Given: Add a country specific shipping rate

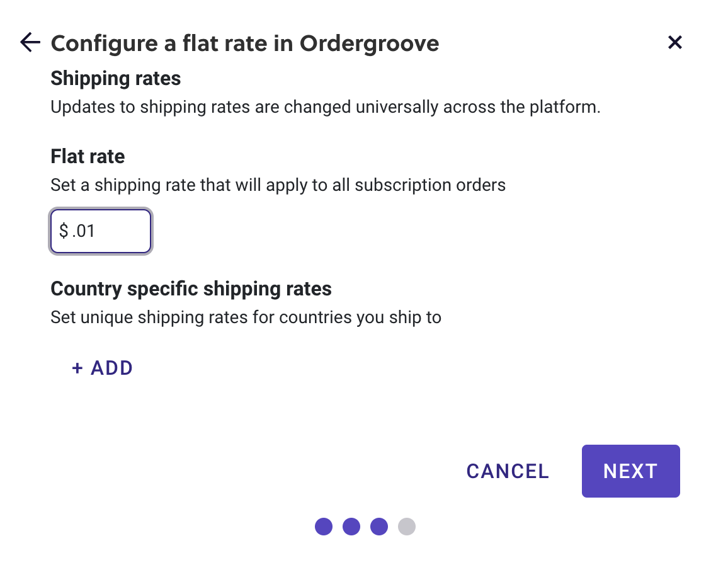Looking at the screenshot, I should pos(103,368).
